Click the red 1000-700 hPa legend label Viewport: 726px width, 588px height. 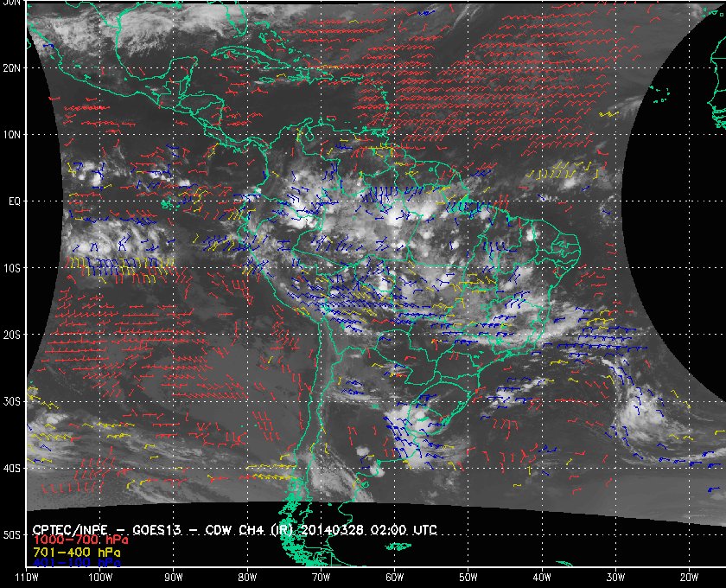click(80, 540)
